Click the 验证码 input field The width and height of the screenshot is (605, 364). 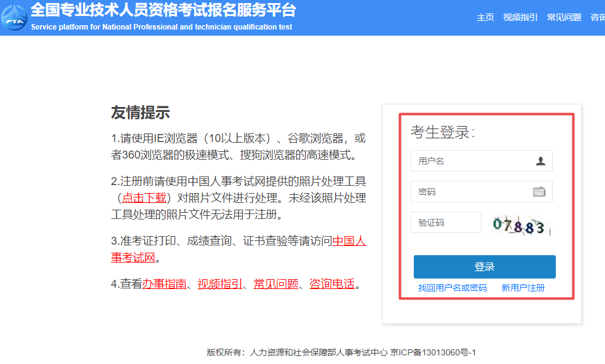446,222
